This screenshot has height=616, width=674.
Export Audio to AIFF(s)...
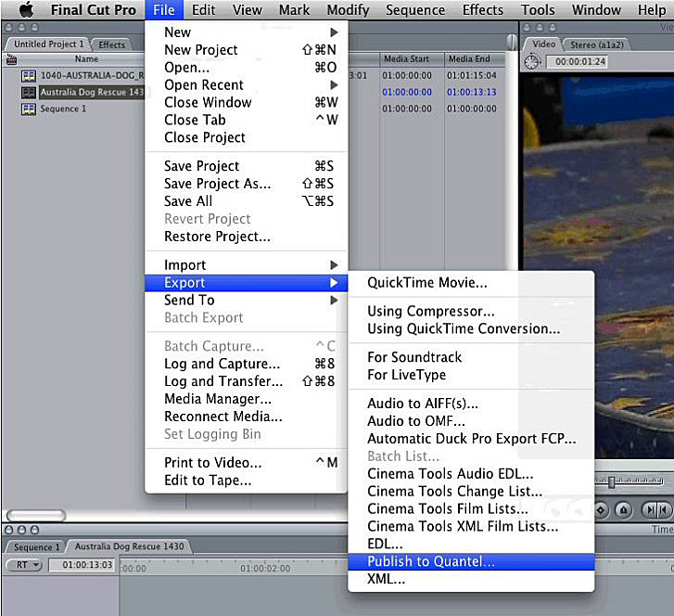[471, 404]
